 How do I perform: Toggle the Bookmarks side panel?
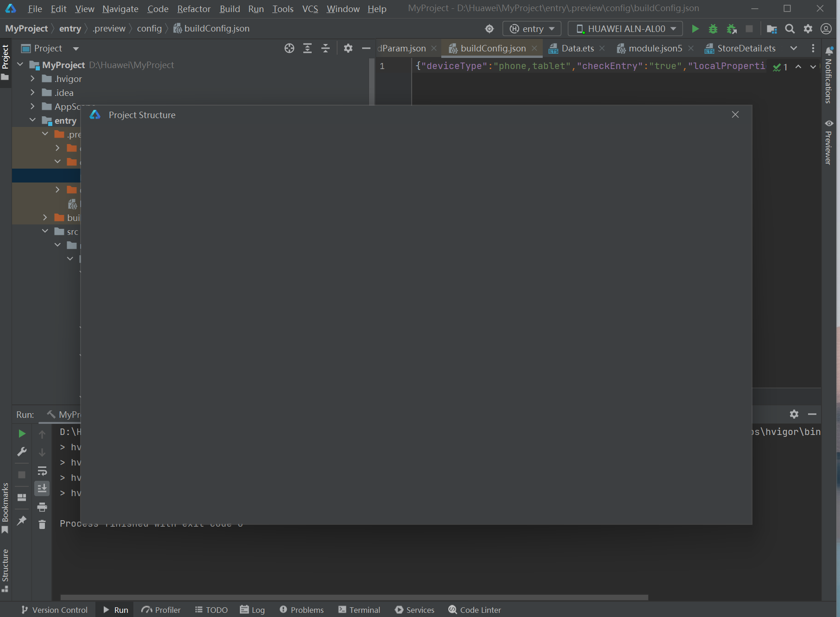[5, 508]
